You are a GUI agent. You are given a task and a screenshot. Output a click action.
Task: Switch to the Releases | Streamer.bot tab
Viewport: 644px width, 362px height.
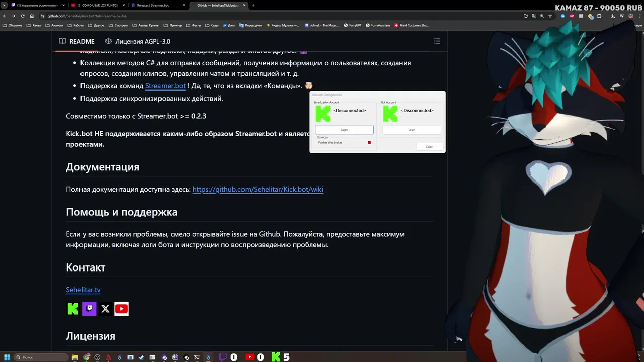point(157,5)
